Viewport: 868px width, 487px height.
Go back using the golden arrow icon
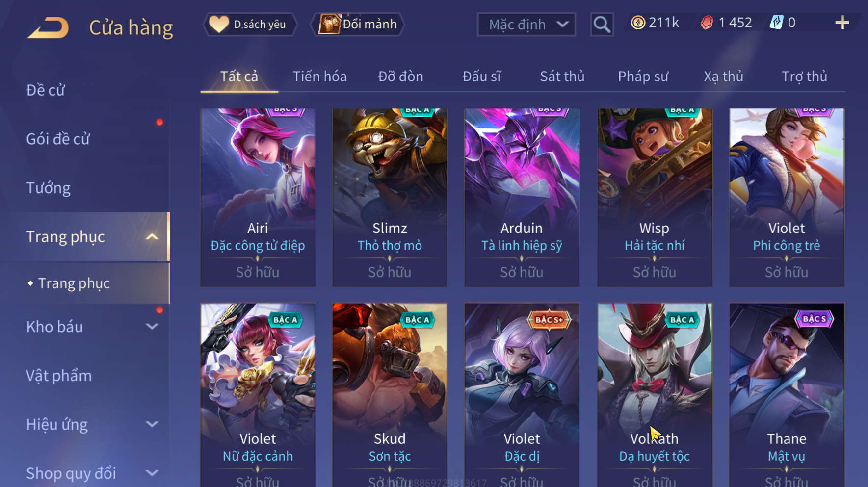48,27
